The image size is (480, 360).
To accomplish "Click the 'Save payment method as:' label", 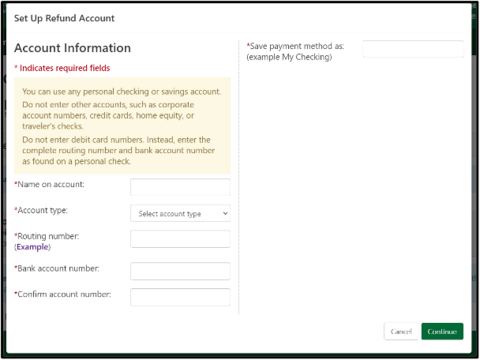I will 295,46.
